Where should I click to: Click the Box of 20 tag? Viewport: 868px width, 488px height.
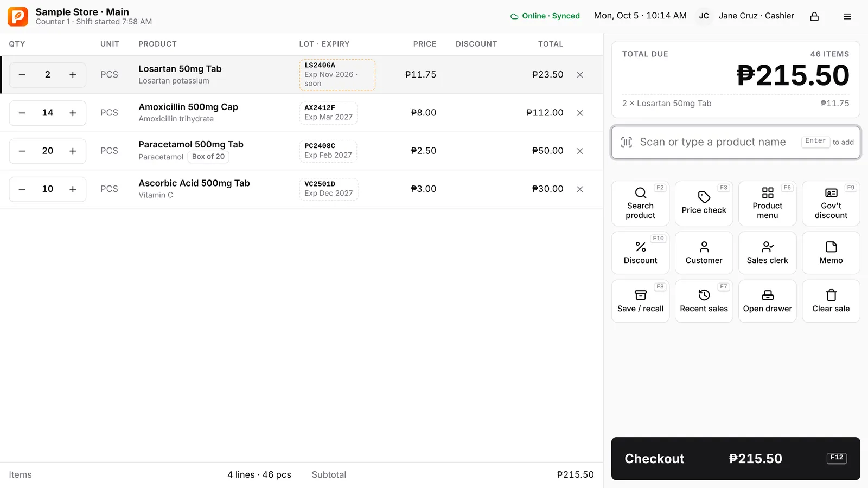208,157
